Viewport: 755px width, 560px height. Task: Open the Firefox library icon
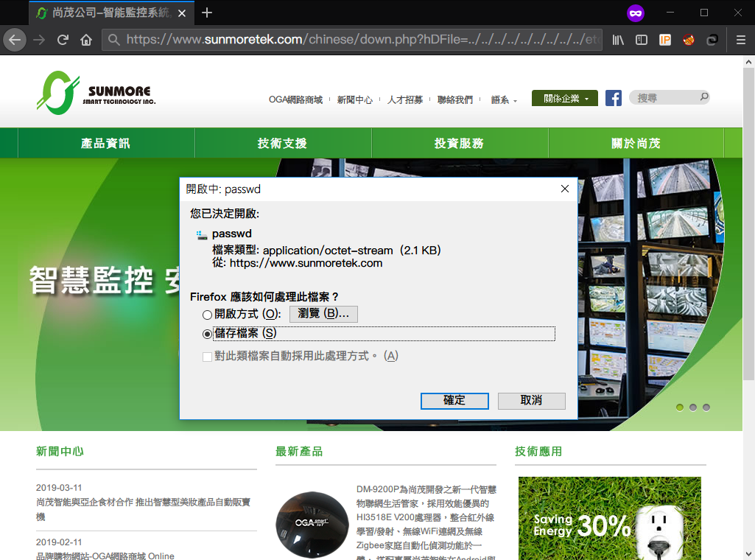618,40
